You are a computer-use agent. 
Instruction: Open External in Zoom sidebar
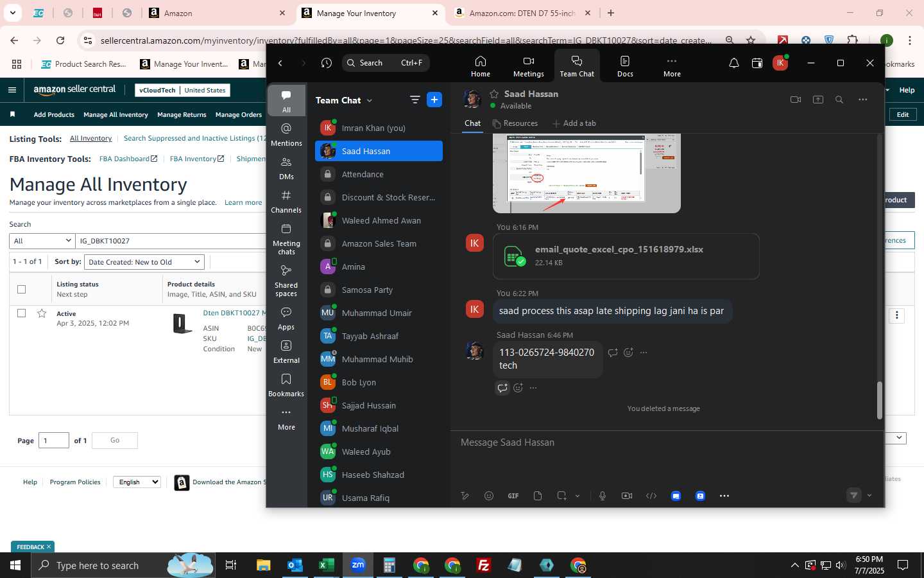[x=286, y=352]
